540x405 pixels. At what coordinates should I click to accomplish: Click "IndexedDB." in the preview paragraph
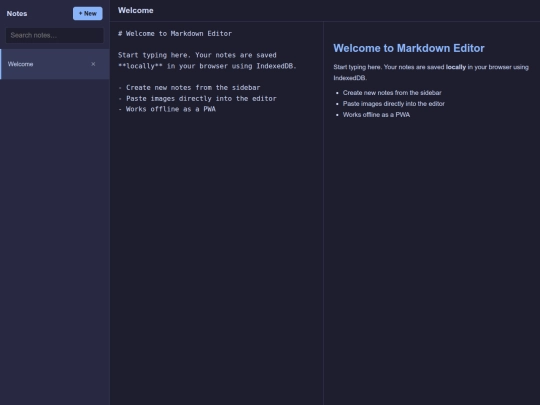pos(350,78)
